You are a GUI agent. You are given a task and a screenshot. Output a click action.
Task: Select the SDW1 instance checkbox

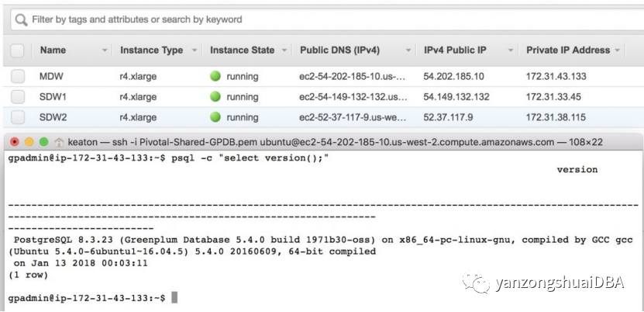[x=17, y=97]
